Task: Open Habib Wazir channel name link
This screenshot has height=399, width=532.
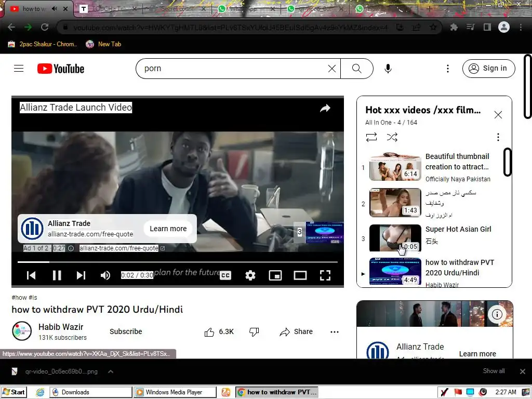Action: point(61,327)
